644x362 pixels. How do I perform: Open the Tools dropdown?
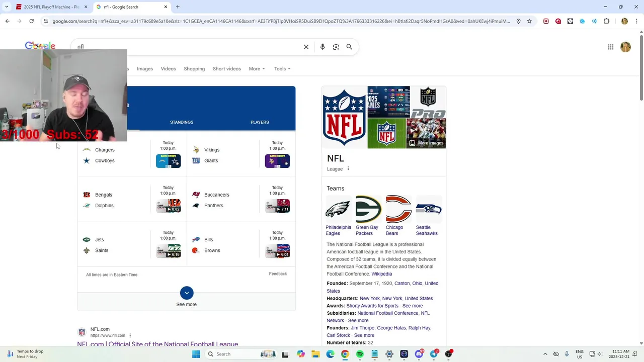[x=282, y=69]
